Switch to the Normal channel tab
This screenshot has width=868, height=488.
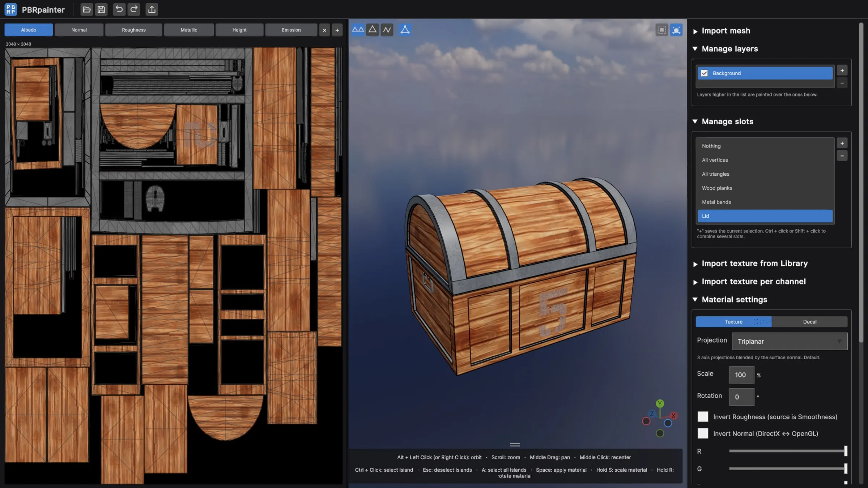click(79, 30)
